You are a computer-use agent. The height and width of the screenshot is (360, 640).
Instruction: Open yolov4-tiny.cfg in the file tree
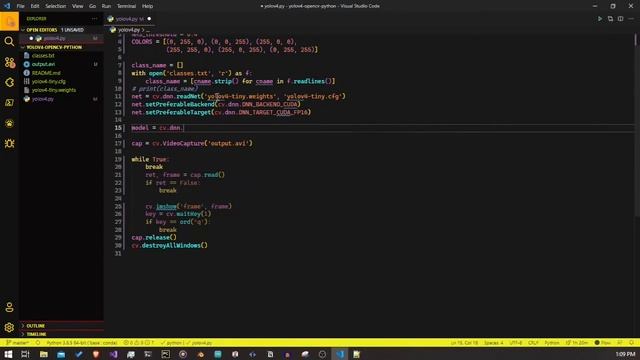point(49,82)
